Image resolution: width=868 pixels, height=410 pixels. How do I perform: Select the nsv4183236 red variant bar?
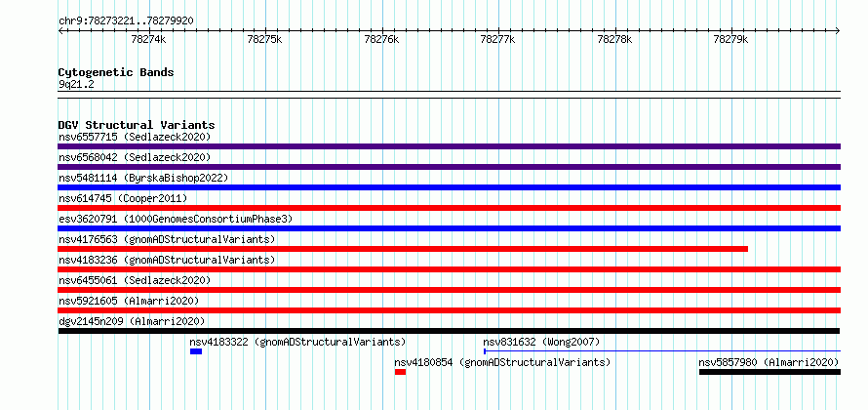pyautogui.click(x=449, y=269)
